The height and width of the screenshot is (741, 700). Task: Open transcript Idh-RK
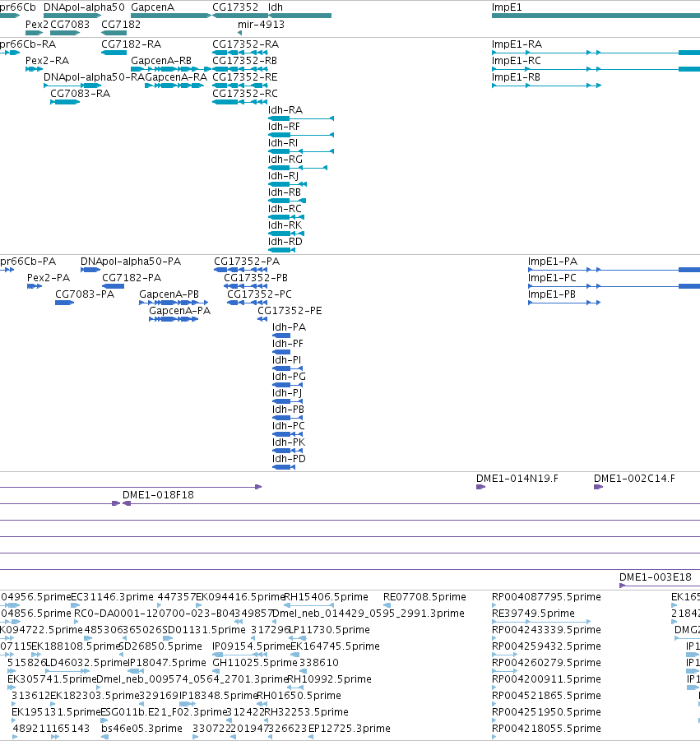click(x=285, y=225)
